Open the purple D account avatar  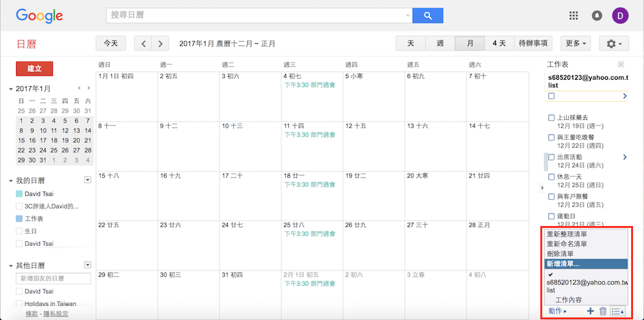620,15
